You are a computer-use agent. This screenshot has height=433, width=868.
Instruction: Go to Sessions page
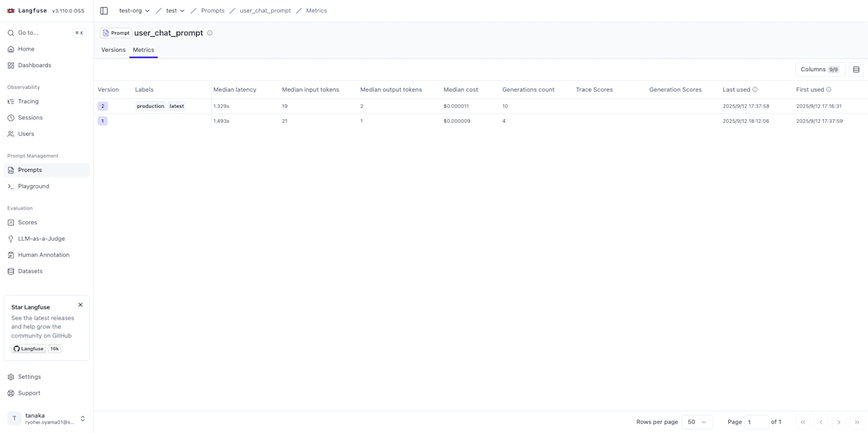tap(46, 118)
